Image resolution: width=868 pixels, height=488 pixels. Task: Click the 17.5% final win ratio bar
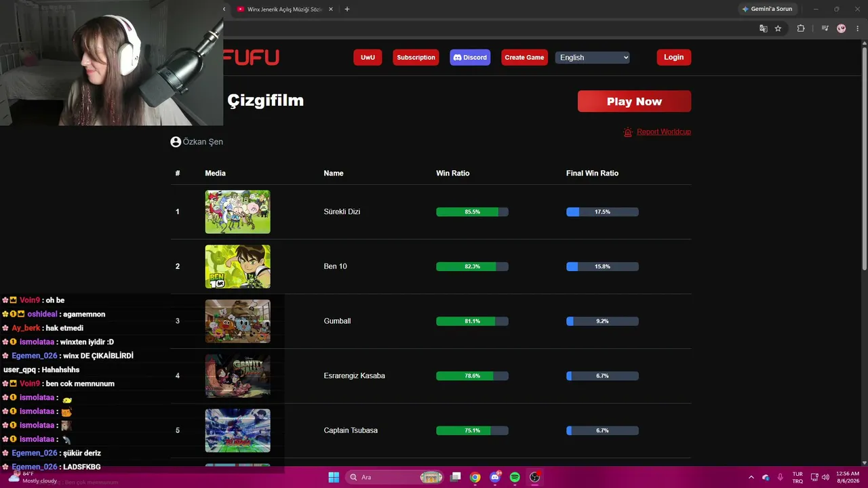tap(602, 212)
